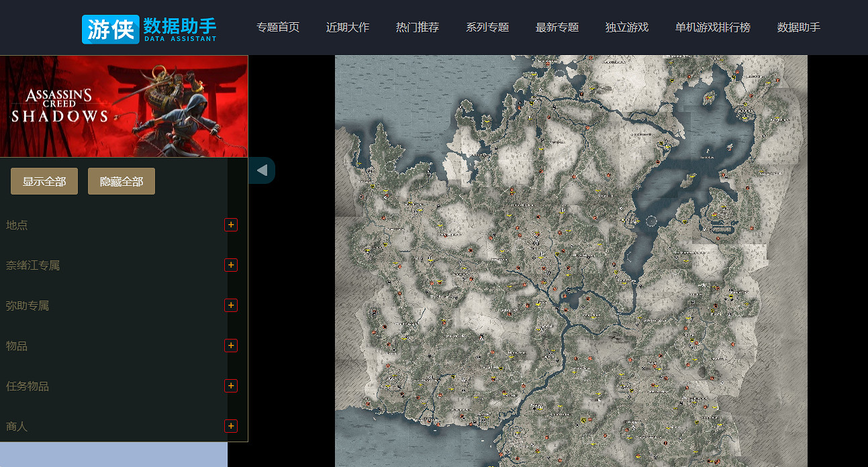Open the 近期大作 menu item
Image resolution: width=868 pixels, height=467 pixels.
coord(348,27)
